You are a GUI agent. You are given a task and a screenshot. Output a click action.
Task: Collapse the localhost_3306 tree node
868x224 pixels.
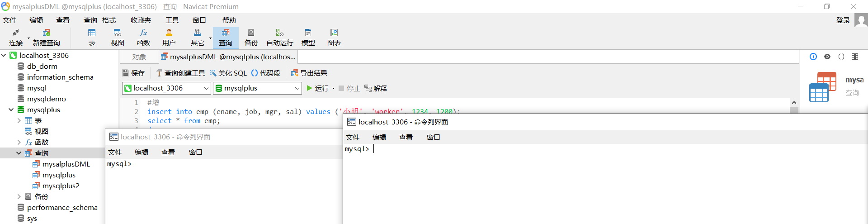[4, 55]
